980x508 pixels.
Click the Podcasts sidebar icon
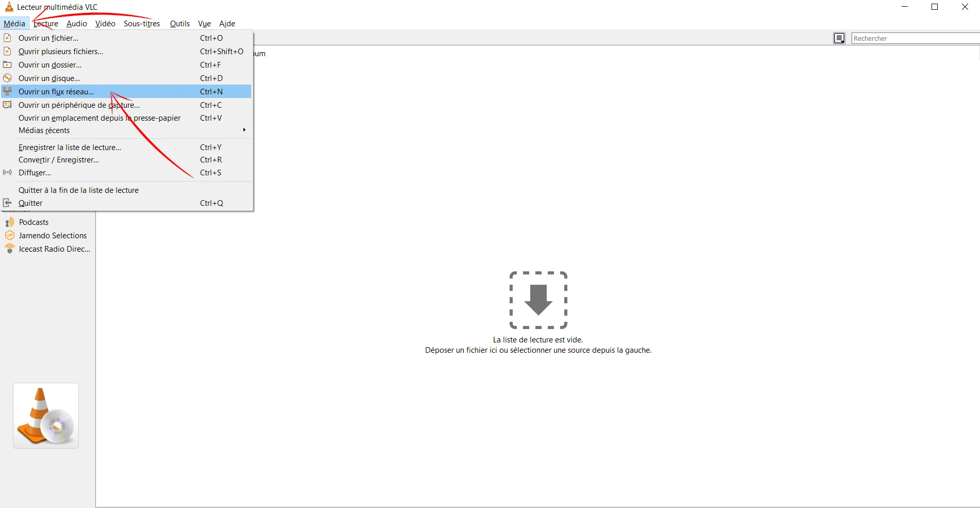[10, 222]
